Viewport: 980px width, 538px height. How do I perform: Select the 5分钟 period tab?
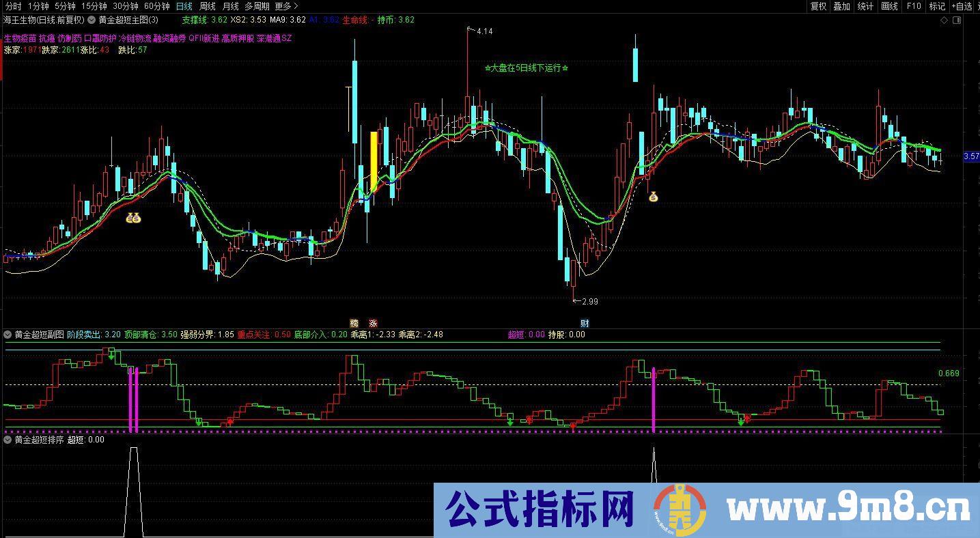click(65, 6)
